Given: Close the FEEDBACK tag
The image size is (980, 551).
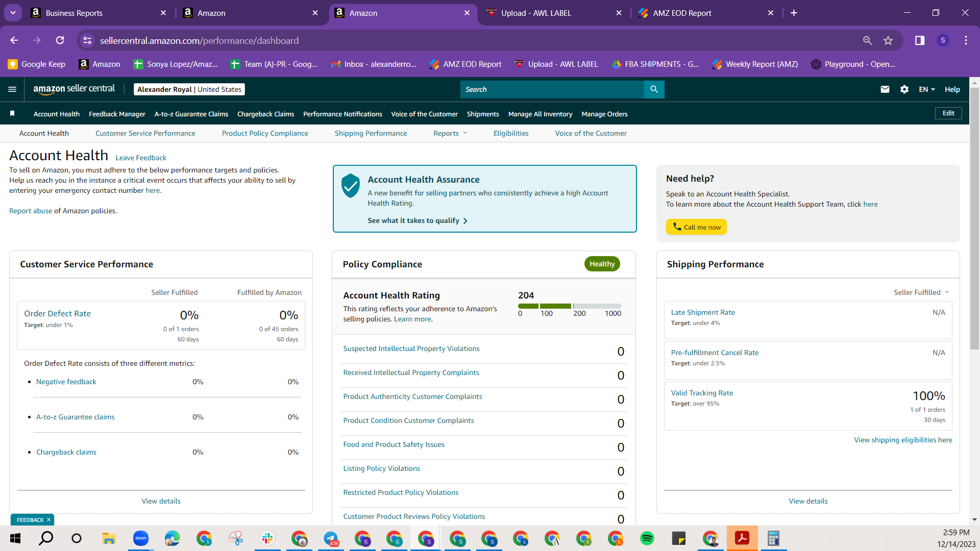Looking at the screenshot, I should coord(48,520).
